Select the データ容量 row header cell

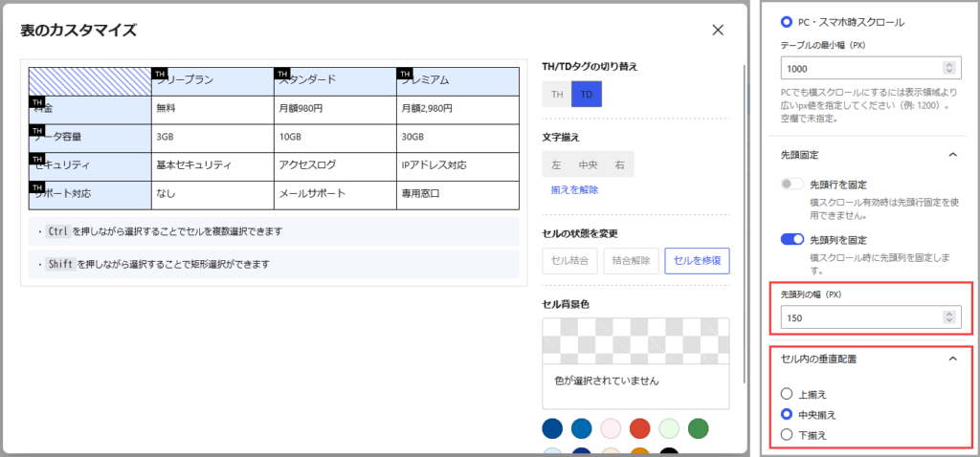point(90,138)
